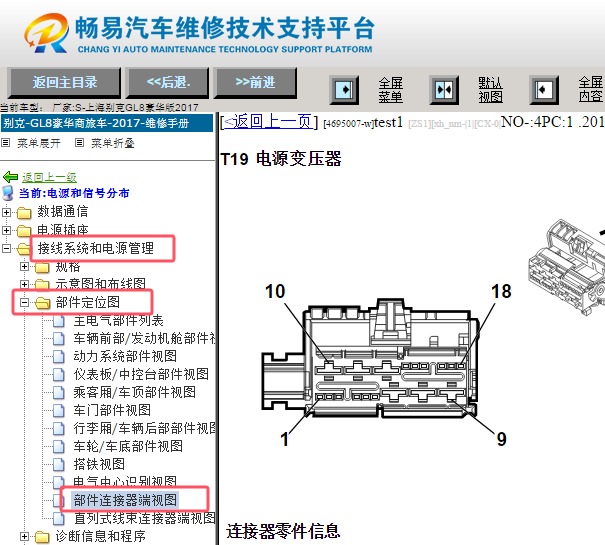Click the 全屏内容 panel icon

click(544, 90)
